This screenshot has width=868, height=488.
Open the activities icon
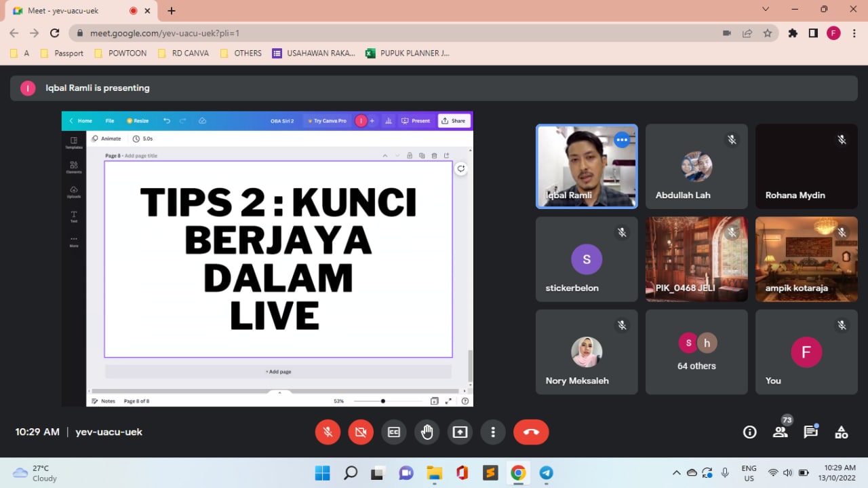841,432
